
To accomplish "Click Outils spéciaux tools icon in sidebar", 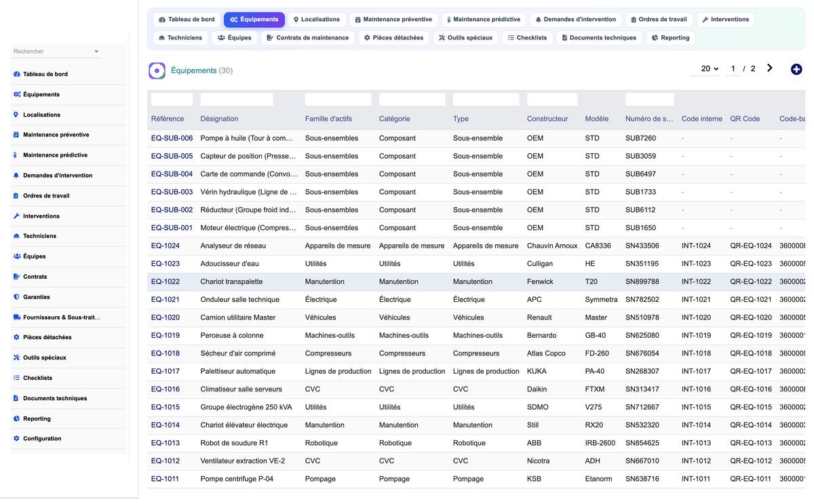I will click(x=16, y=357).
